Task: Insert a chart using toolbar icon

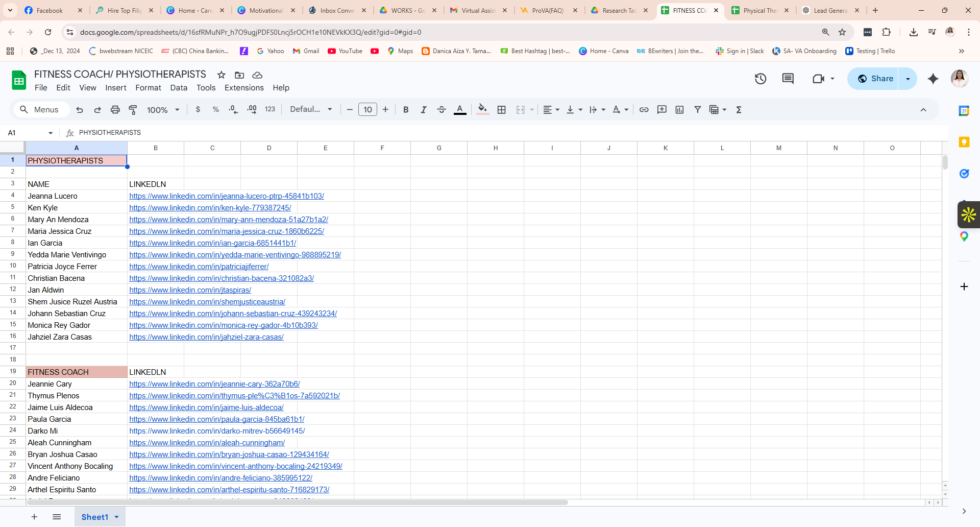Action: tap(679, 110)
